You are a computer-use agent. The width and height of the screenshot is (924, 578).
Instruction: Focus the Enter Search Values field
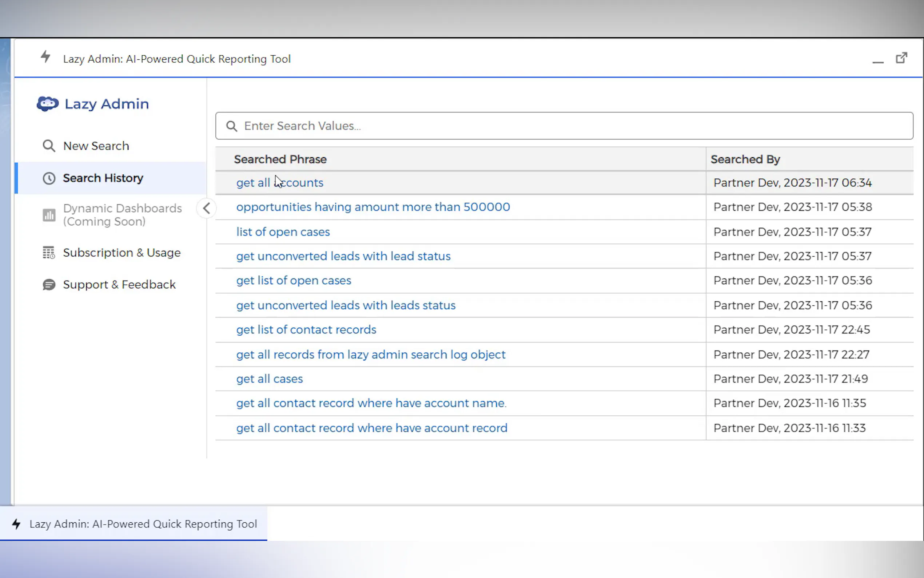click(564, 126)
